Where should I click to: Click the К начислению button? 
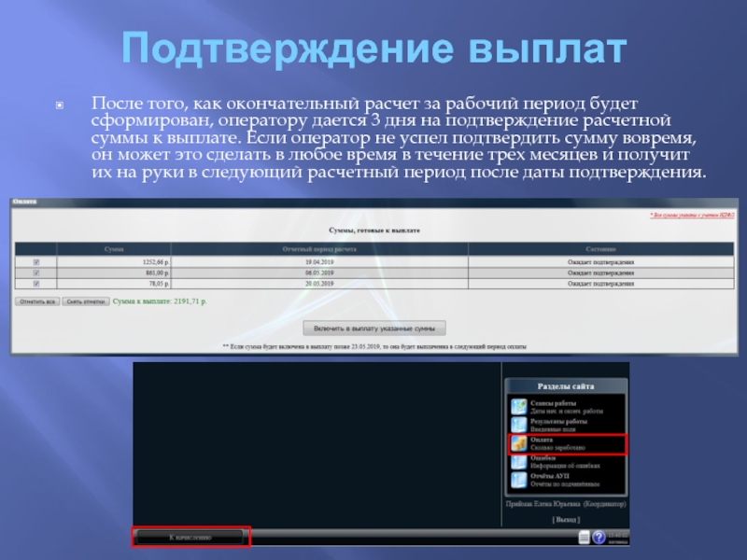tap(190, 538)
